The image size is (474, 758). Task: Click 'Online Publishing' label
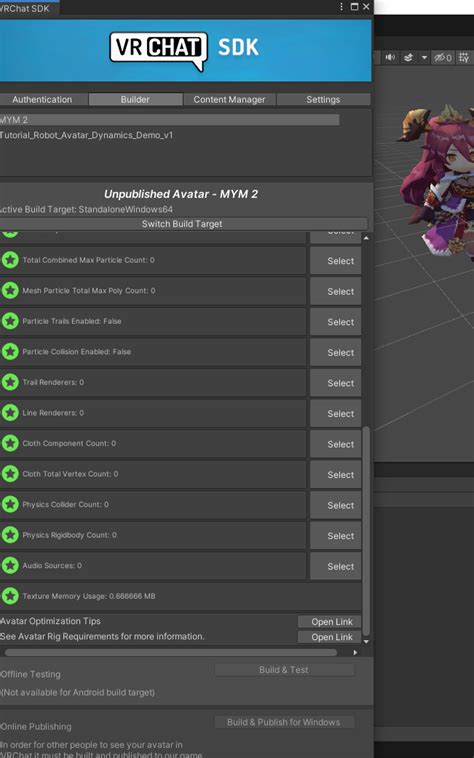tap(36, 727)
